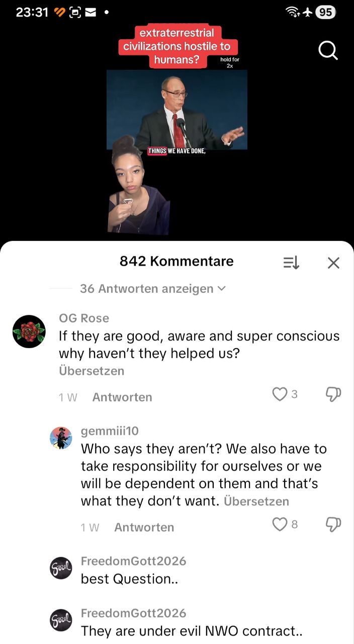Tap the chevron next to 36 Antworten
354x644 pixels.
[x=221, y=289]
